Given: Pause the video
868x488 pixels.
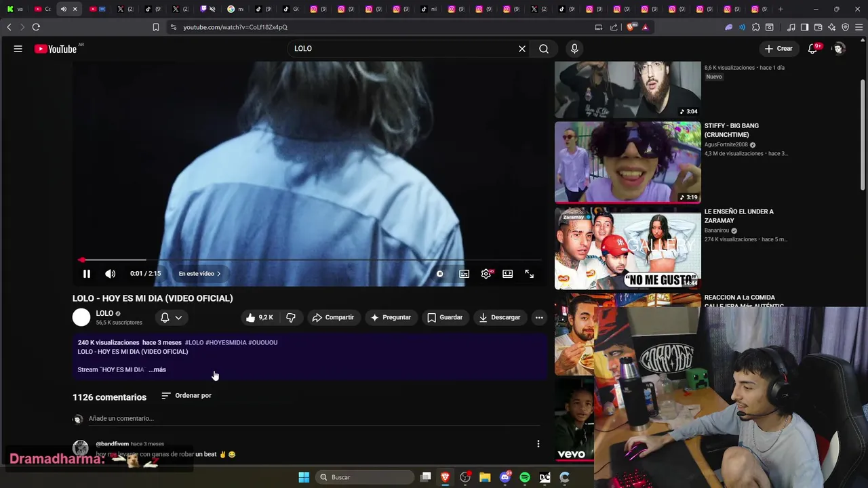Looking at the screenshot, I should pos(87,274).
